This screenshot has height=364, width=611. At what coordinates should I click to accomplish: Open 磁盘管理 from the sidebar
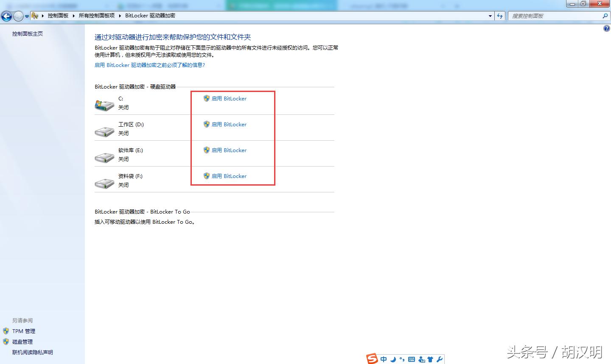(x=22, y=342)
